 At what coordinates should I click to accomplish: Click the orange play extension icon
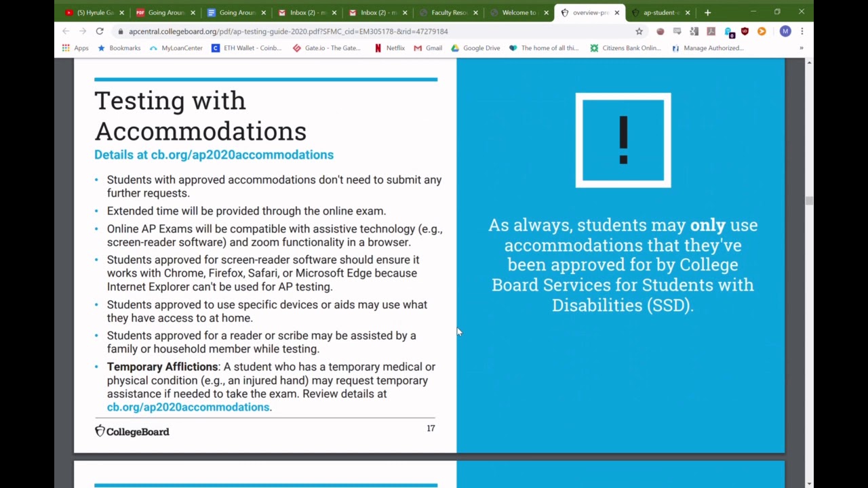(x=762, y=31)
